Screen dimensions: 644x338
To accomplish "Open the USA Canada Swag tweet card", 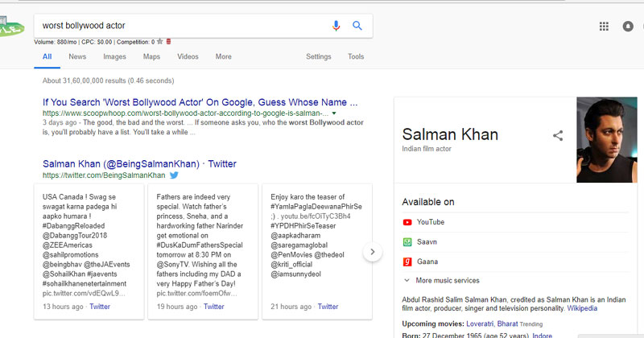I will [x=89, y=252].
